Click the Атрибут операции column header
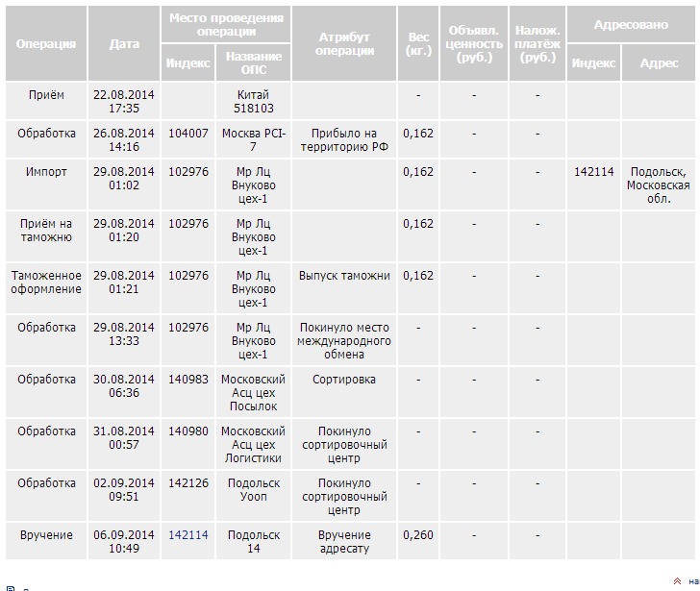 point(344,44)
